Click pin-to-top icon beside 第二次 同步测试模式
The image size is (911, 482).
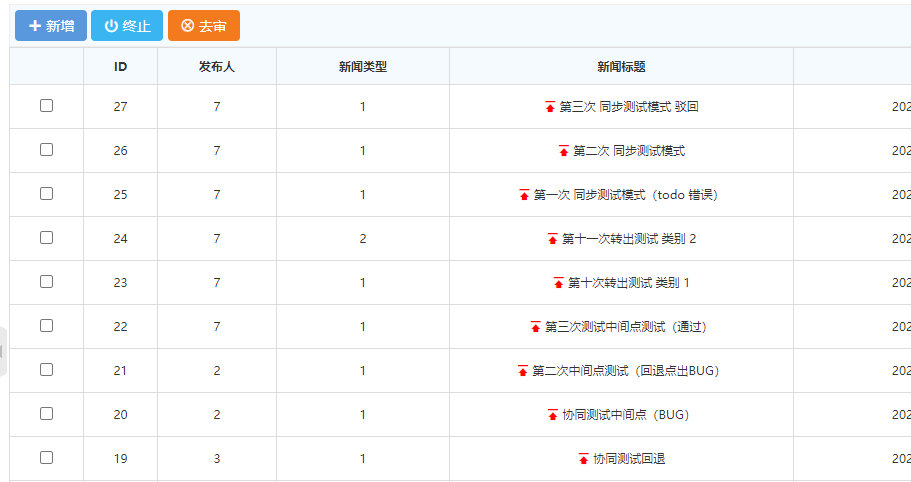point(564,151)
